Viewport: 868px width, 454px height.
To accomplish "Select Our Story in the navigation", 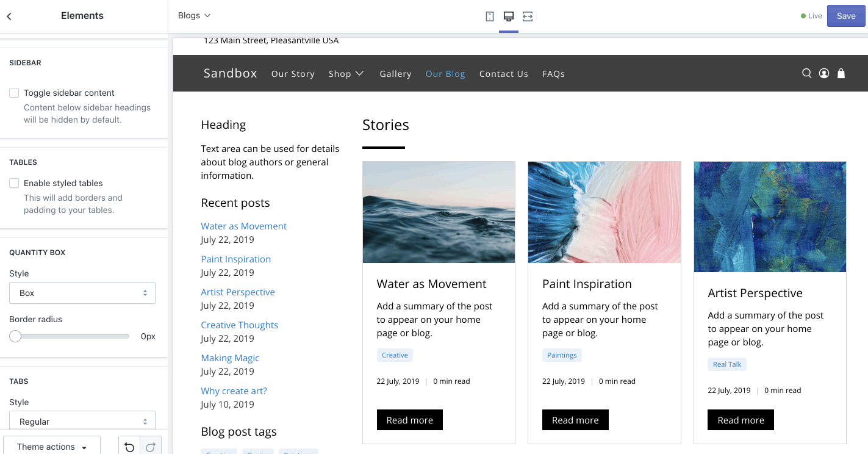I will pos(293,73).
